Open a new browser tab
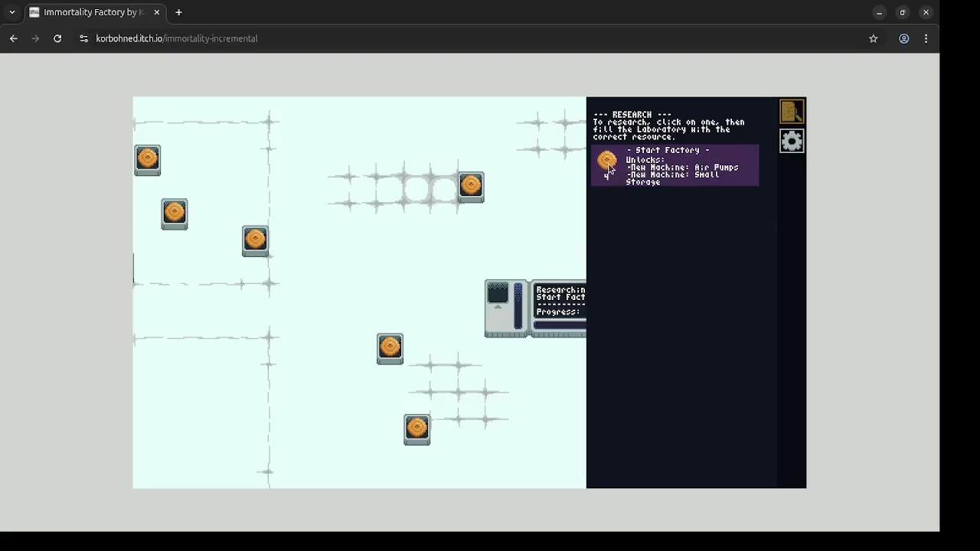Image resolution: width=980 pixels, height=551 pixels. pos(178,12)
